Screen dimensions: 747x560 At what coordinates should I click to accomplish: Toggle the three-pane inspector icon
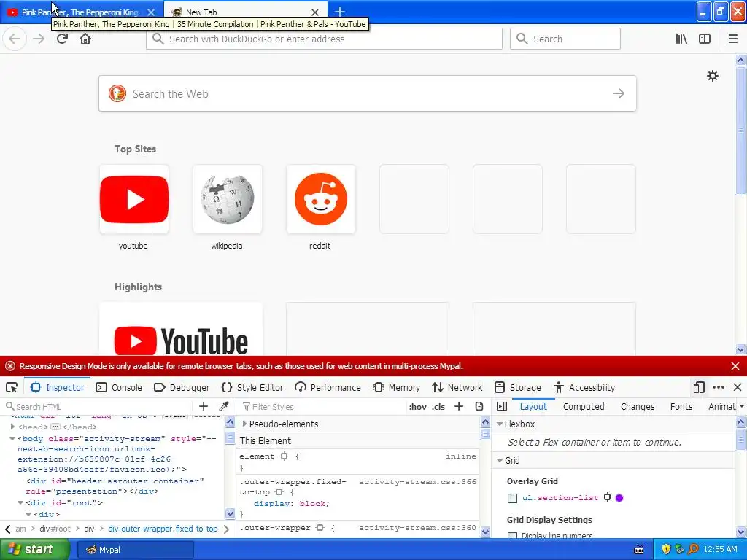(502, 406)
